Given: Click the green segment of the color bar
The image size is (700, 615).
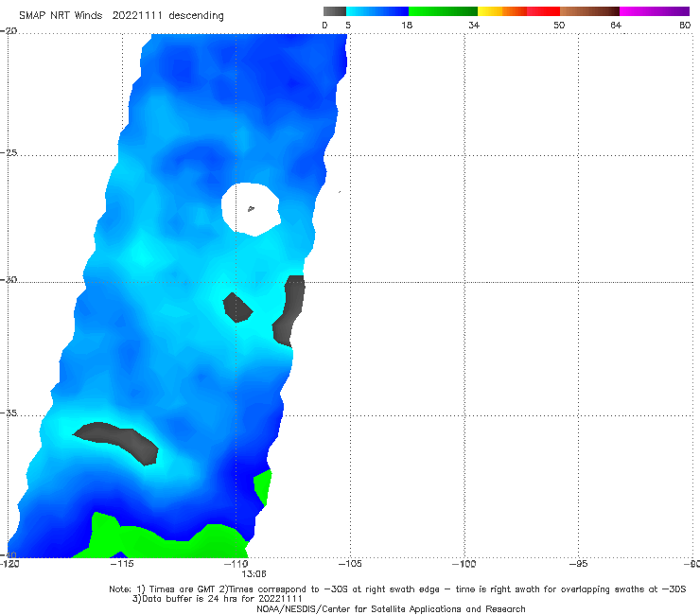Looking at the screenshot, I should pyautogui.click(x=443, y=11).
